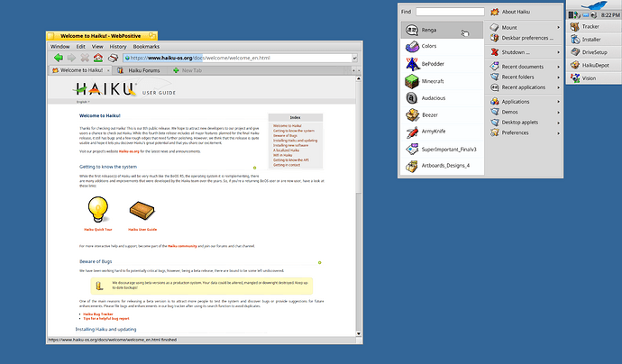Screen dimensions: 622x364
Task: Open a New Tab
Action: tap(188, 70)
